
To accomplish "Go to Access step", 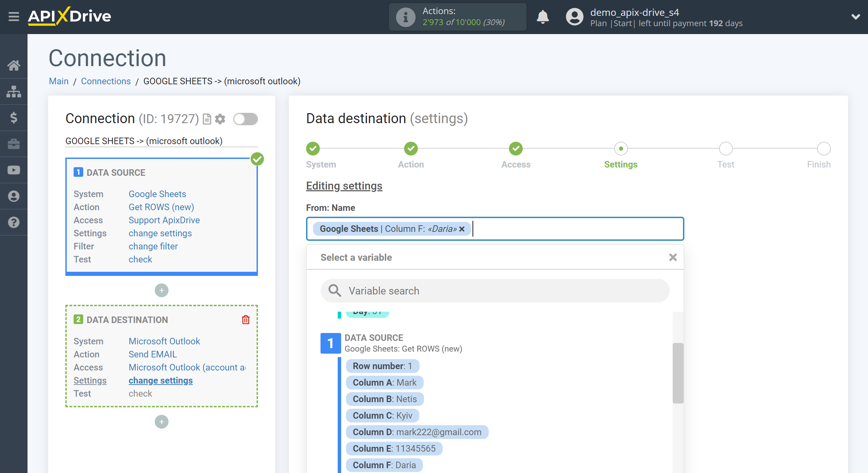I will 516,149.
